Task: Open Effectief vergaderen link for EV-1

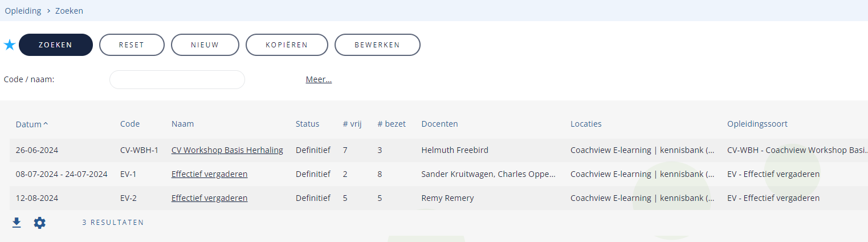Action: point(209,174)
